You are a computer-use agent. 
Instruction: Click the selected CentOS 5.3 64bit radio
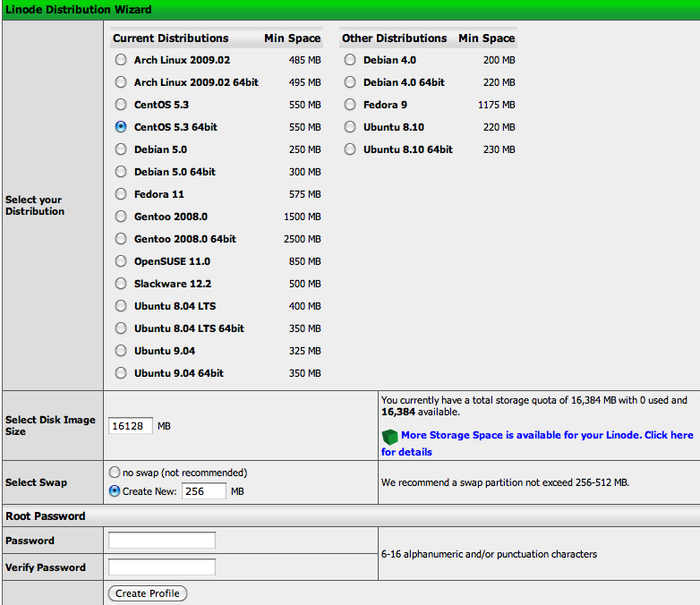click(x=121, y=127)
